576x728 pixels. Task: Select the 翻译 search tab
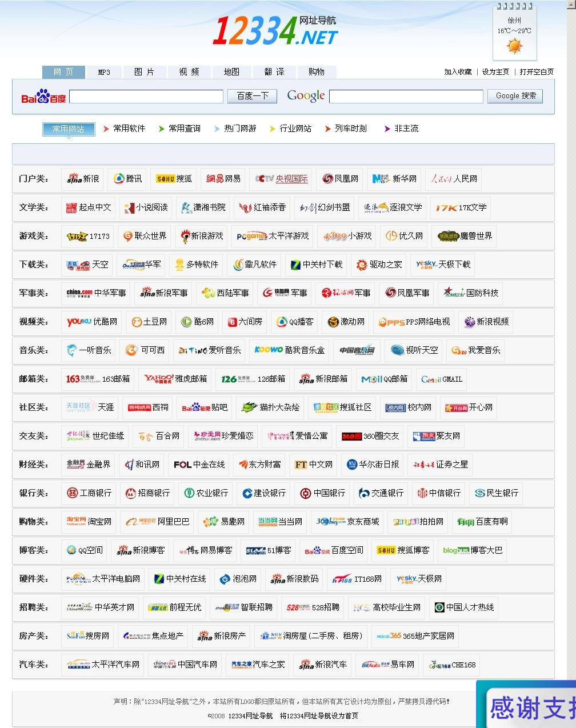274,72
